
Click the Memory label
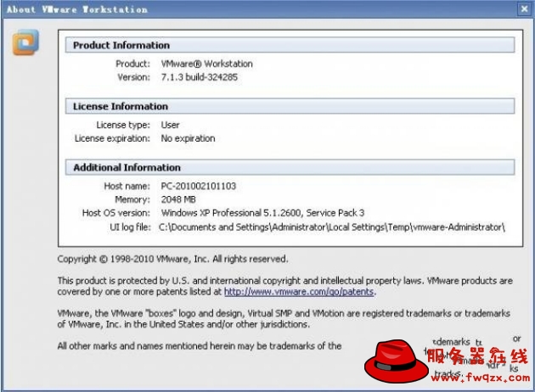[132, 199]
